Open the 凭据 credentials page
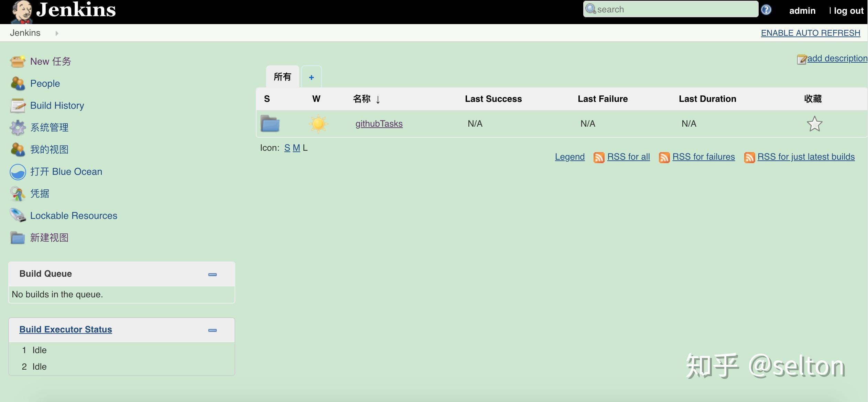 (x=39, y=193)
